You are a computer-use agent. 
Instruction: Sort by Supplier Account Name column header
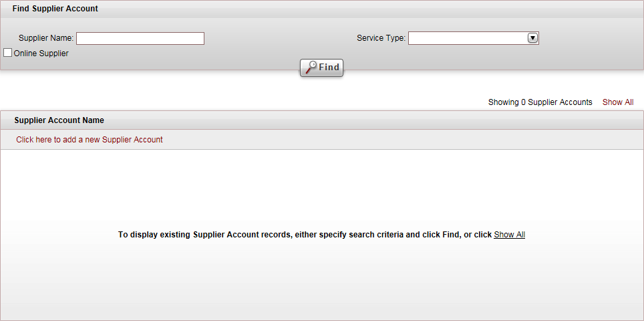tap(59, 120)
